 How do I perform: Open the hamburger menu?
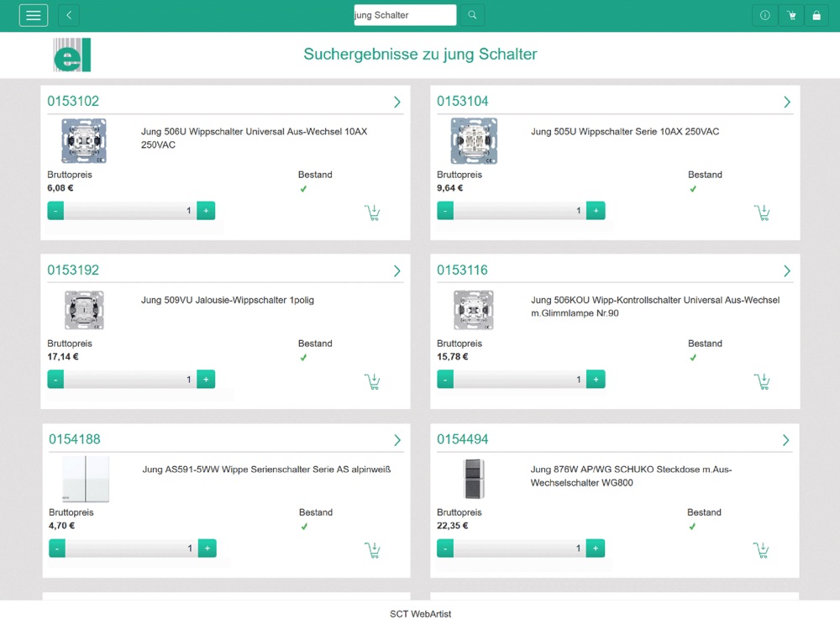[x=34, y=15]
